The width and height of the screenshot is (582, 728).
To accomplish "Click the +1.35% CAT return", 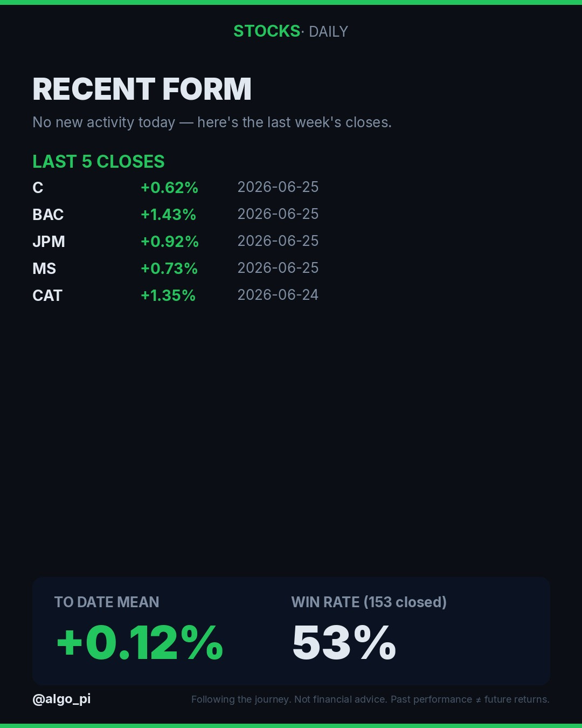I will click(168, 296).
